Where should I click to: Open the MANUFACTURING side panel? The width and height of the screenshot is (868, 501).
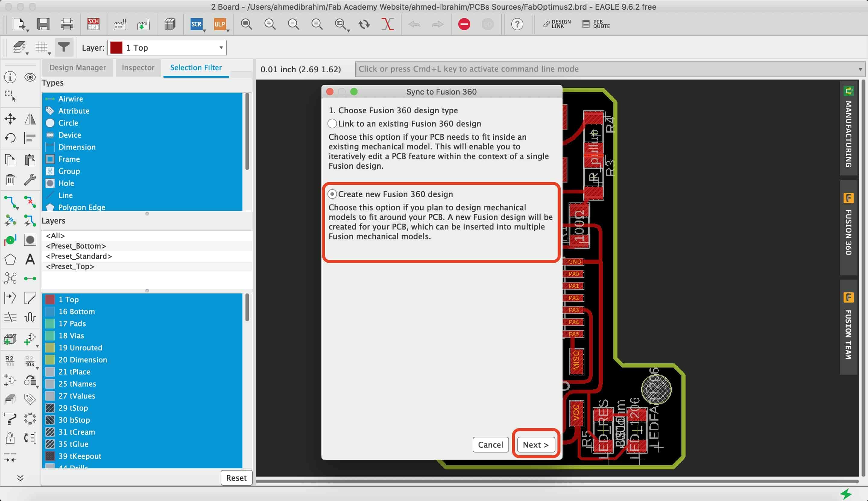pos(848,128)
